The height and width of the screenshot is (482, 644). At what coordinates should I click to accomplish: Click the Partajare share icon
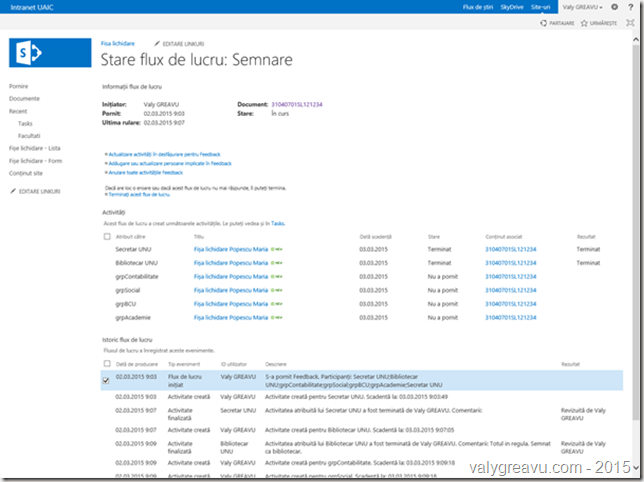pyautogui.click(x=541, y=23)
